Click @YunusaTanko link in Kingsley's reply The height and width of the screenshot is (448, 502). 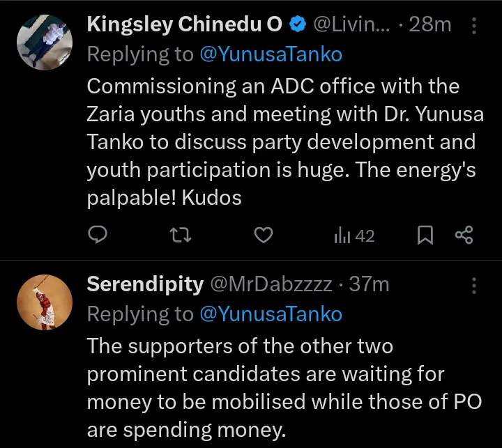pyautogui.click(x=271, y=55)
